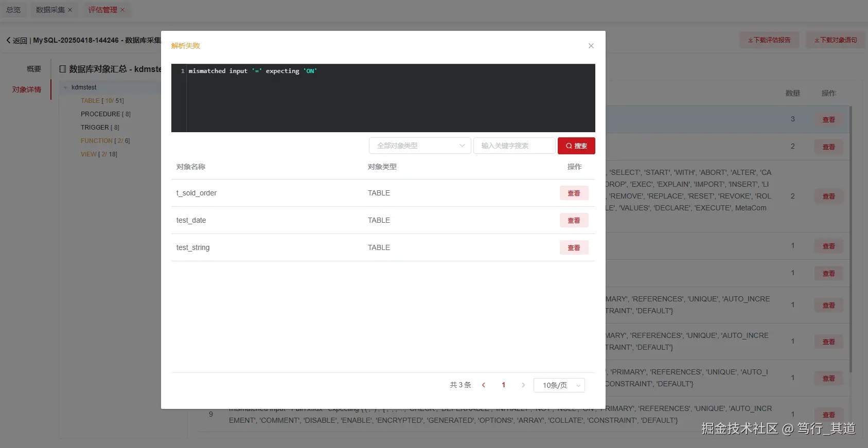Select FUNCTION [2/6] in the tree

[105, 141]
